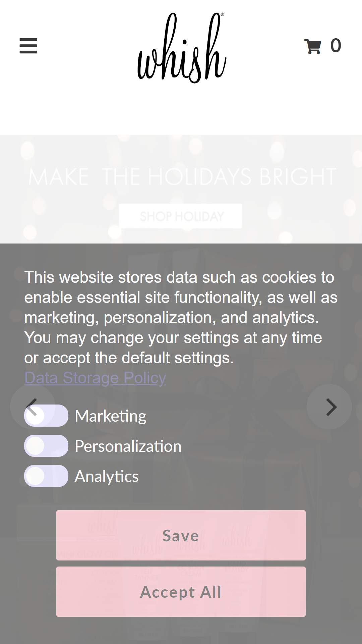This screenshot has width=362, height=644.
Task: Click the Marketing label text
Action: 111,416
